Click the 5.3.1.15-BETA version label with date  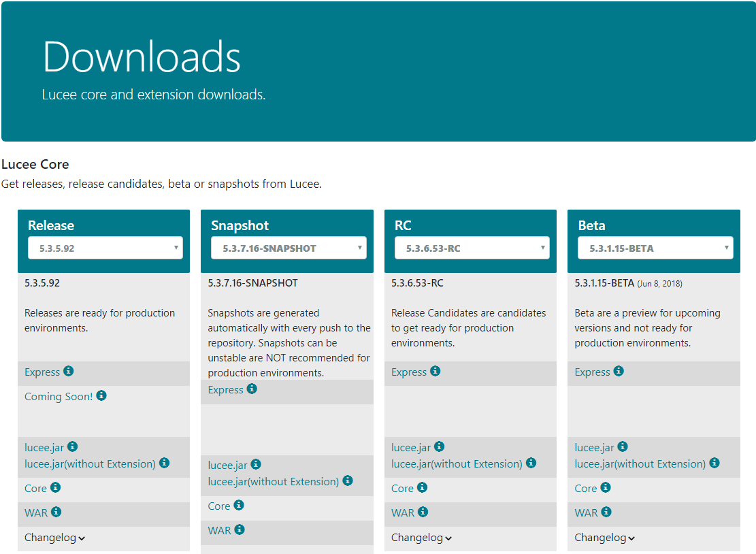[x=628, y=283]
